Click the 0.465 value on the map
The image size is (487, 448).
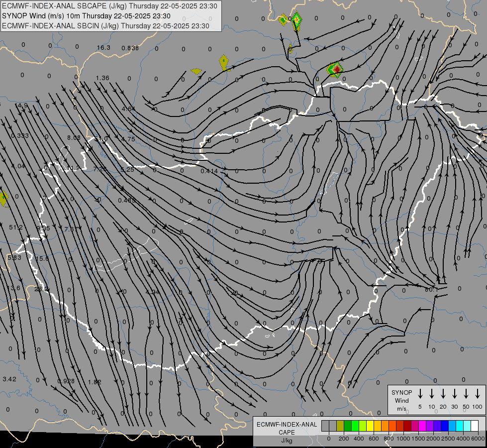pos(126,201)
